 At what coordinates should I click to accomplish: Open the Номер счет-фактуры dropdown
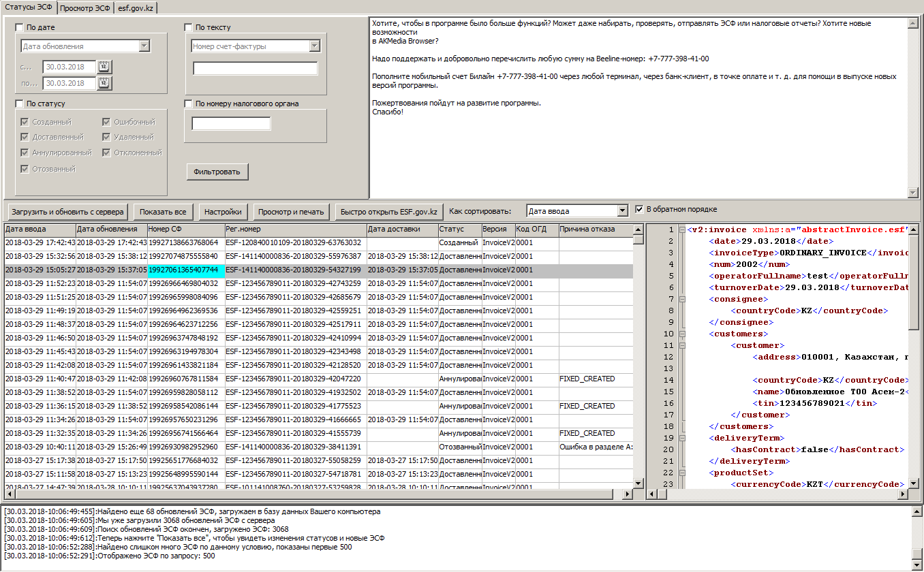pyautogui.click(x=314, y=46)
